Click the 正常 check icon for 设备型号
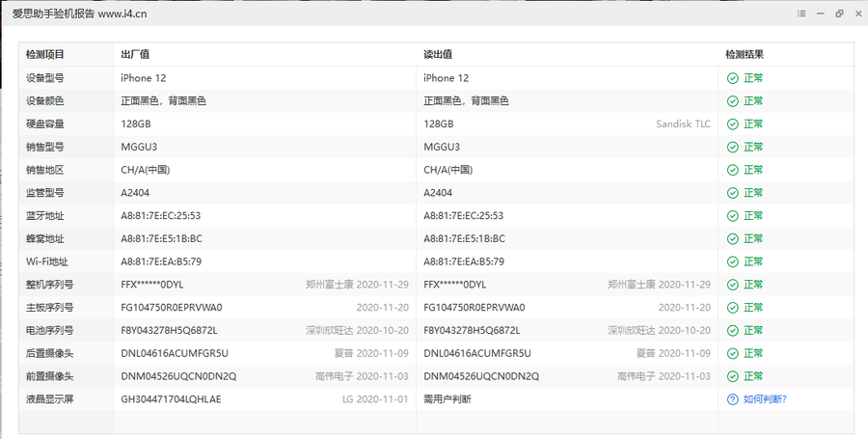The image size is (868, 439). 732,78
